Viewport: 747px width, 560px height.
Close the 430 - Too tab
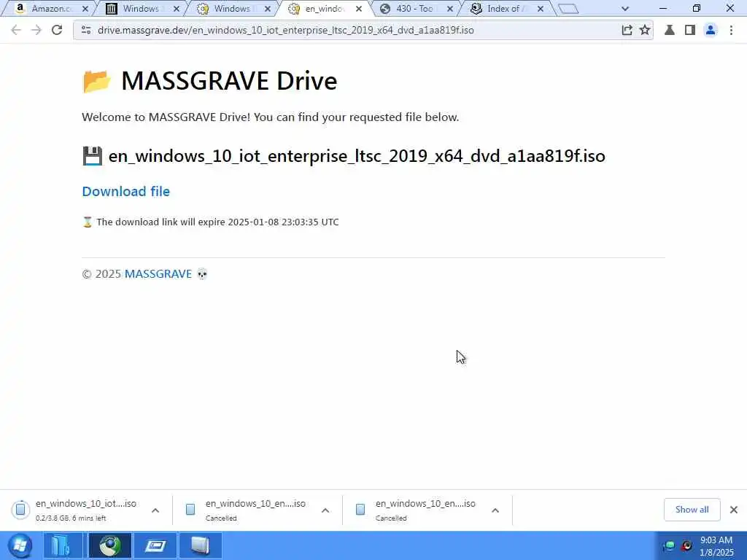click(449, 9)
